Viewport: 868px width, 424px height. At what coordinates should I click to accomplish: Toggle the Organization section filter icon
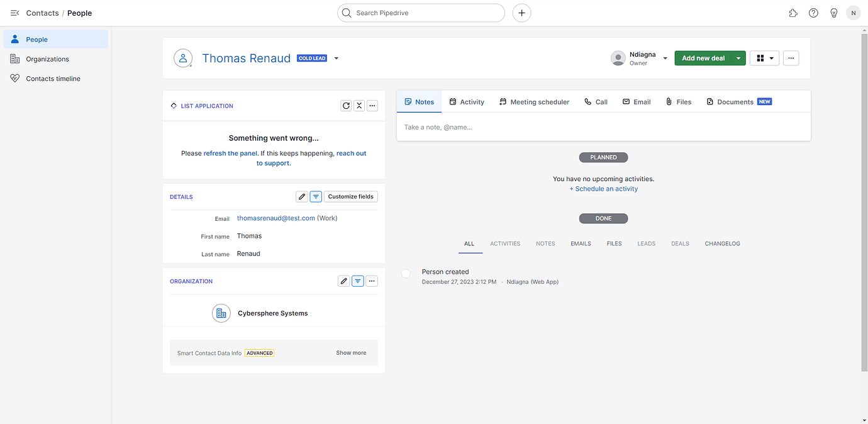tap(357, 281)
